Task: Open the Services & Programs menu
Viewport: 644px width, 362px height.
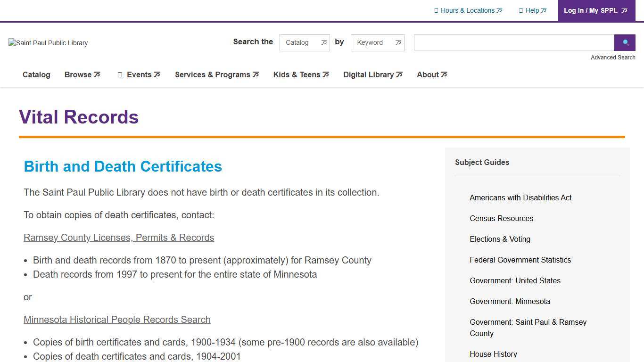Action: [x=213, y=74]
